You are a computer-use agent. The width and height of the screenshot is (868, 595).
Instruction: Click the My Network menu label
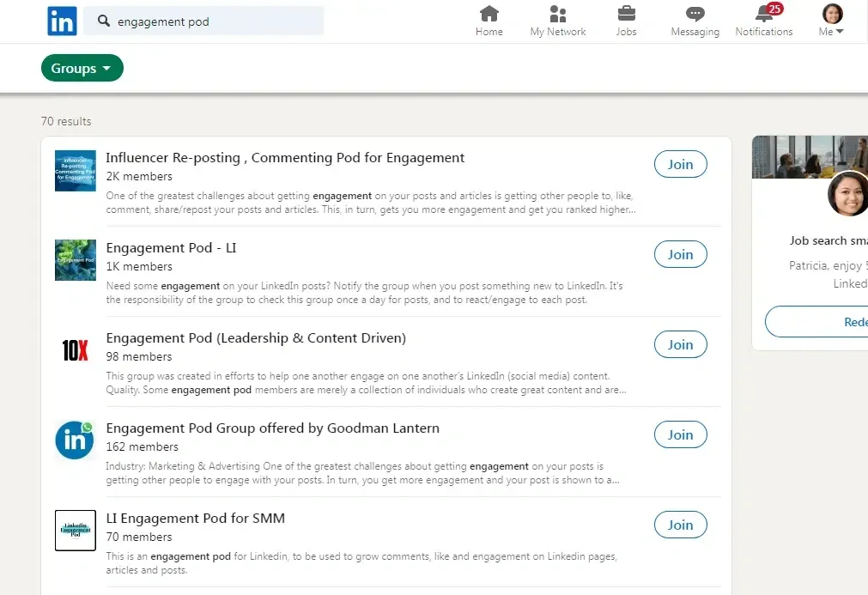[x=558, y=32]
